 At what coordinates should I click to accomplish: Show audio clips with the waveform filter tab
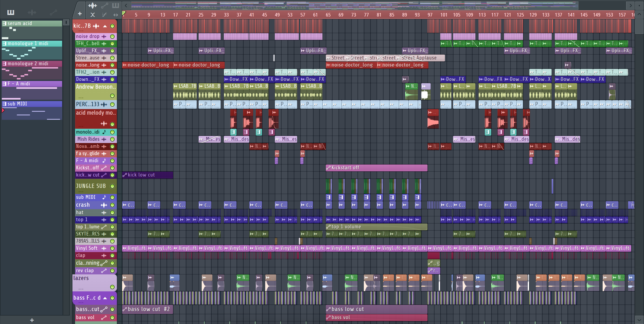coord(32,12)
